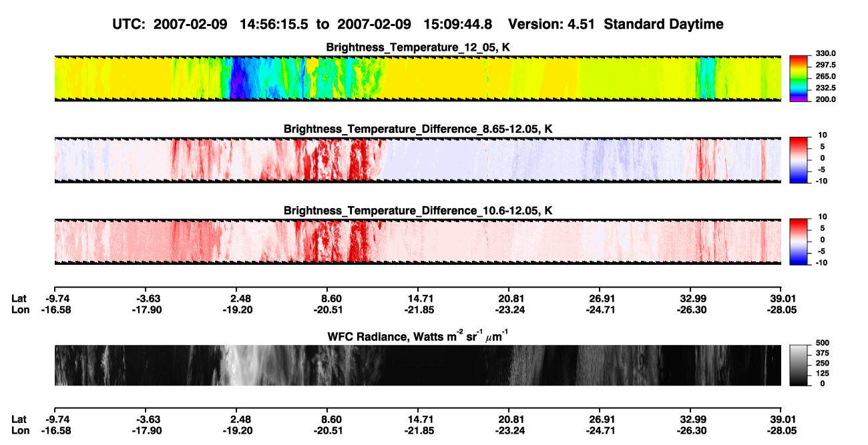Click upper axis latitude value -3.63
Screen dimensions: 868x445
[147, 298]
